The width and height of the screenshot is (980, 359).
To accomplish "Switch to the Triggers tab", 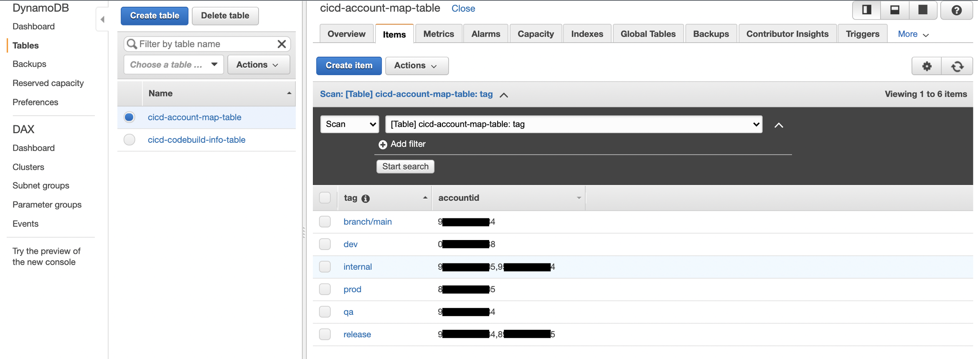I will [863, 34].
